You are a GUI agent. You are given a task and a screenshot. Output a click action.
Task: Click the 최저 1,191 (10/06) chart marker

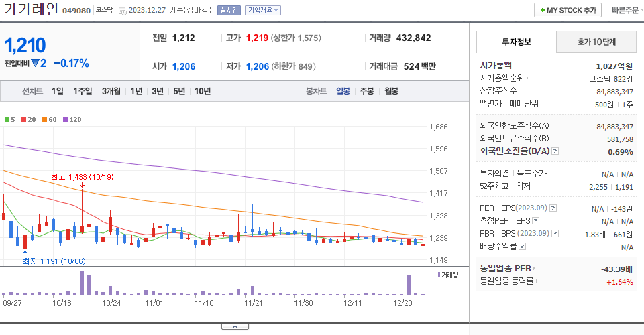54,261
